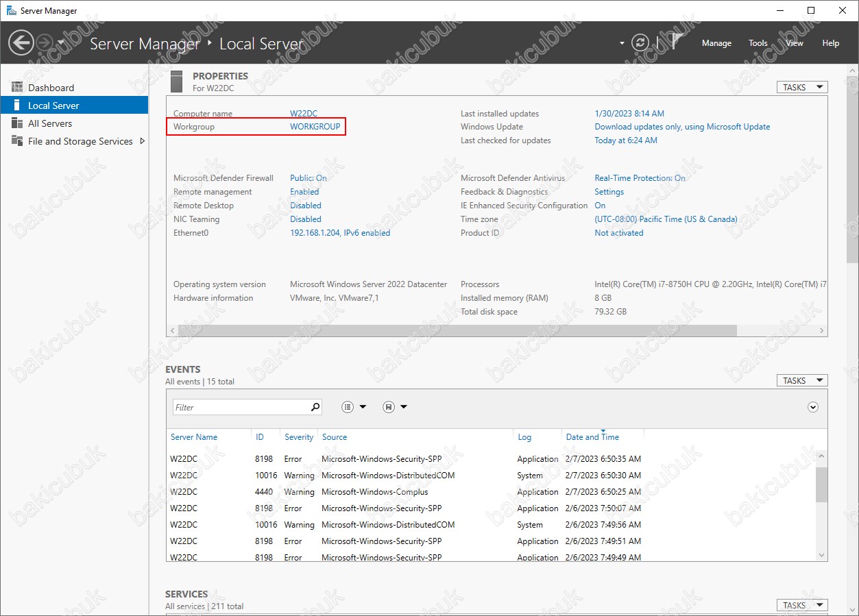Image resolution: width=859 pixels, height=616 pixels.
Task: Open the Manage menu
Action: [716, 43]
